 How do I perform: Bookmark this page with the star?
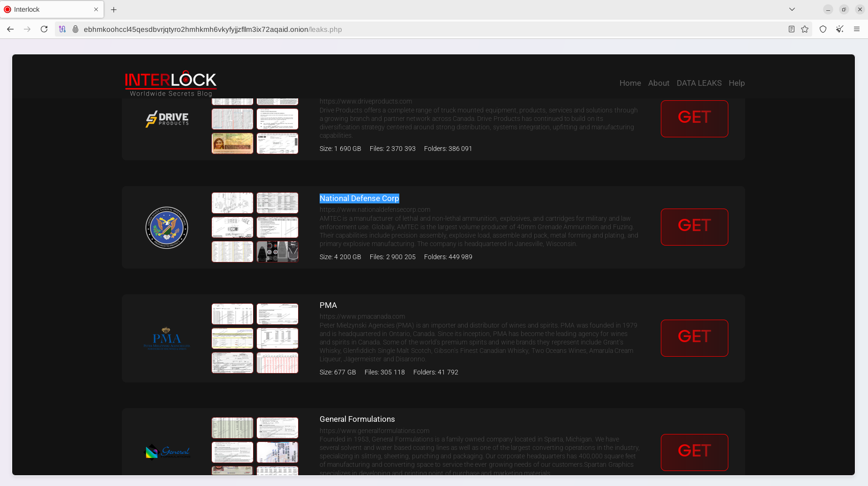pyautogui.click(x=805, y=29)
